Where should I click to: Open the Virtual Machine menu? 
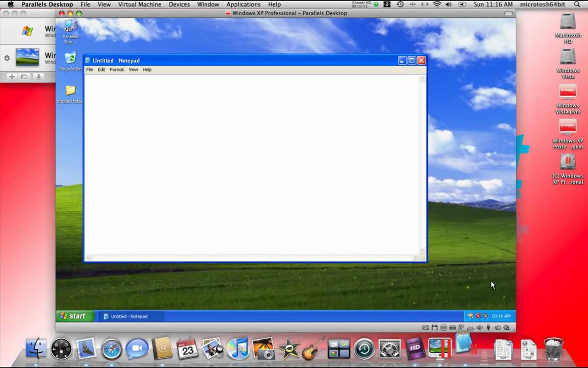point(139,5)
